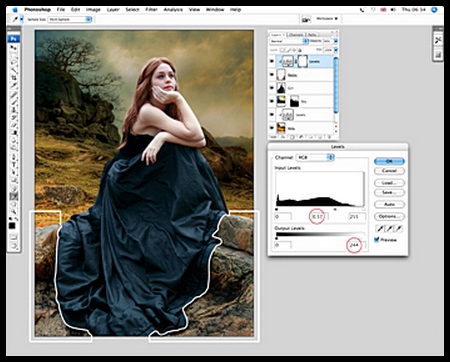Select the Crop tool in toolbox
This screenshot has height=362, width=450.
coord(14,77)
